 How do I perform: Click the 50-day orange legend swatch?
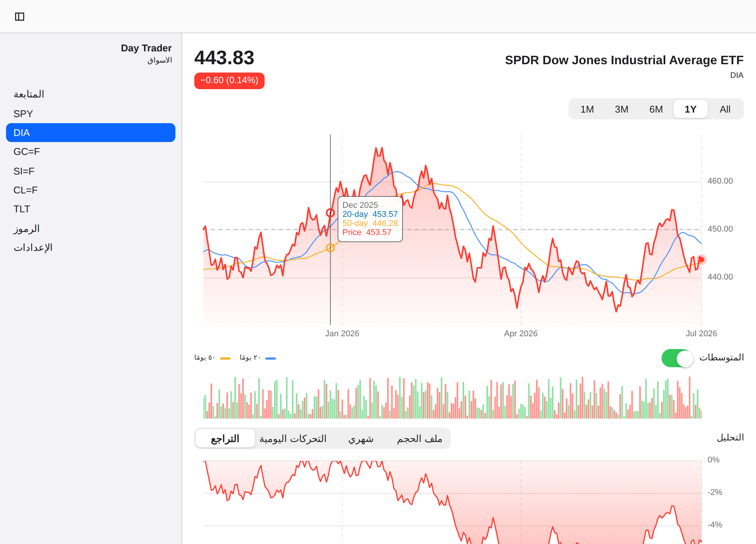[x=225, y=359]
